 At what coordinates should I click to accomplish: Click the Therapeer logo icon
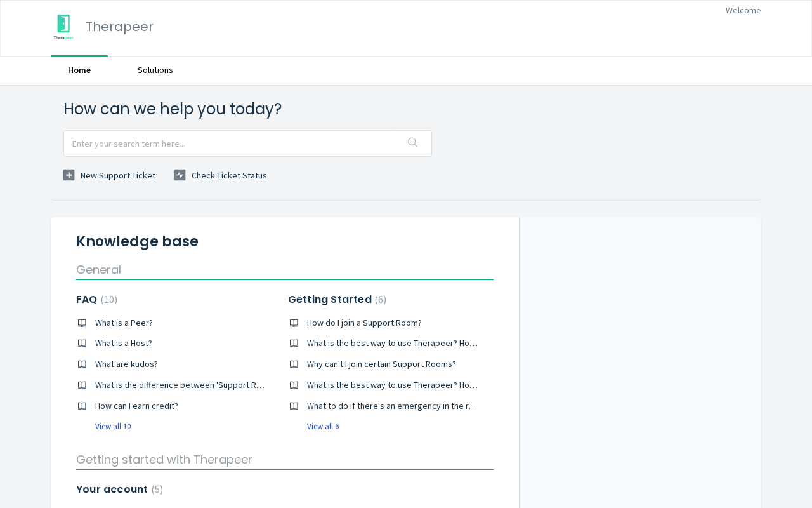click(x=63, y=27)
